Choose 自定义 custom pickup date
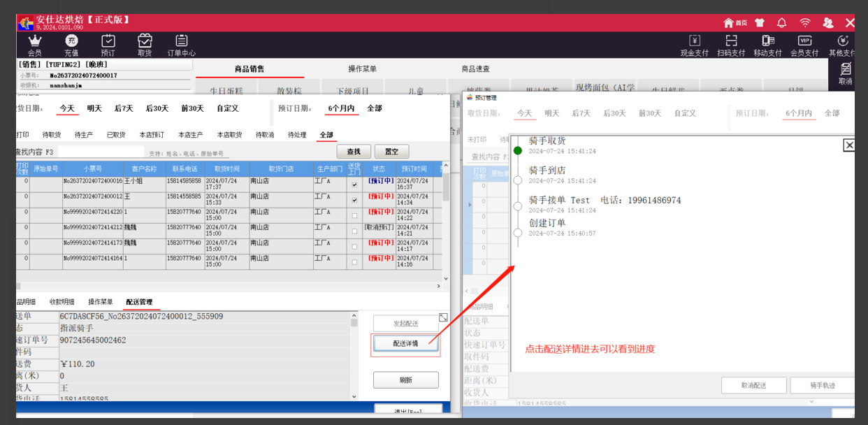This screenshot has height=425, width=868. click(x=228, y=108)
